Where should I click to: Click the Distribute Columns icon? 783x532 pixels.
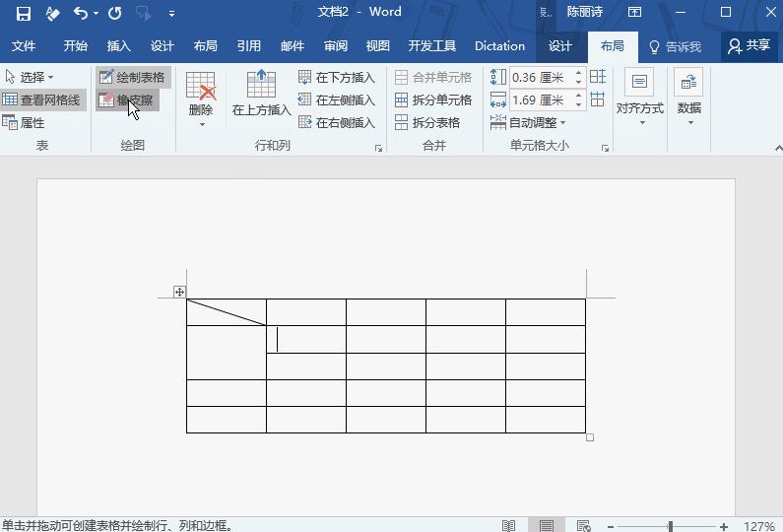tap(597, 100)
